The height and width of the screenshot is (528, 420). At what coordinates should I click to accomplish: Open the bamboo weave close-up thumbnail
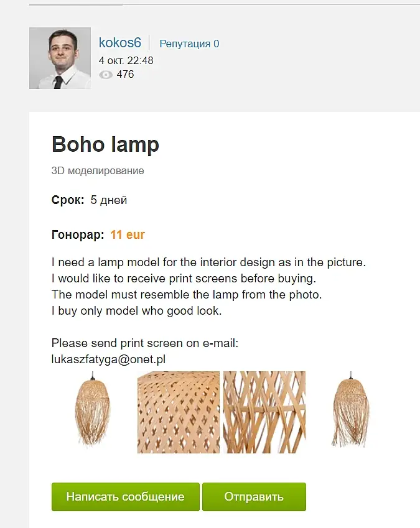click(264, 412)
